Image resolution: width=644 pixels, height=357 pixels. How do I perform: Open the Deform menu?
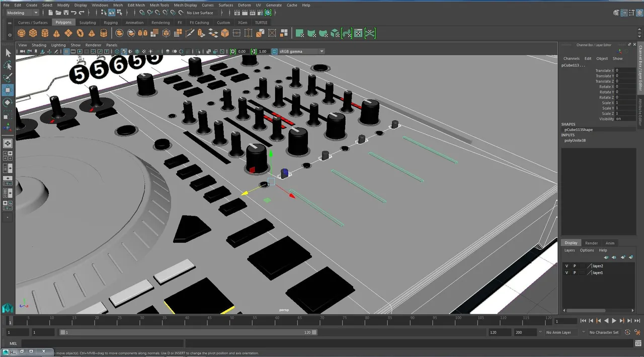coord(245,5)
